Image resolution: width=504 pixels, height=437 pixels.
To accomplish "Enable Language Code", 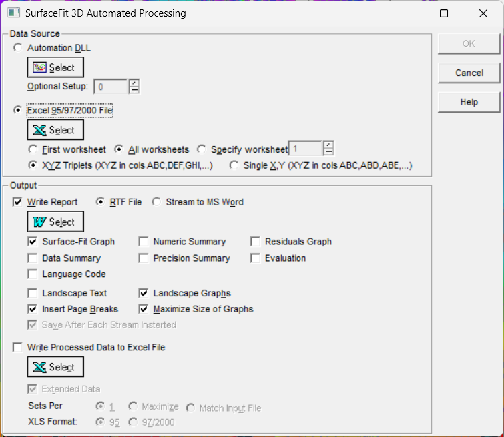I will (33, 274).
